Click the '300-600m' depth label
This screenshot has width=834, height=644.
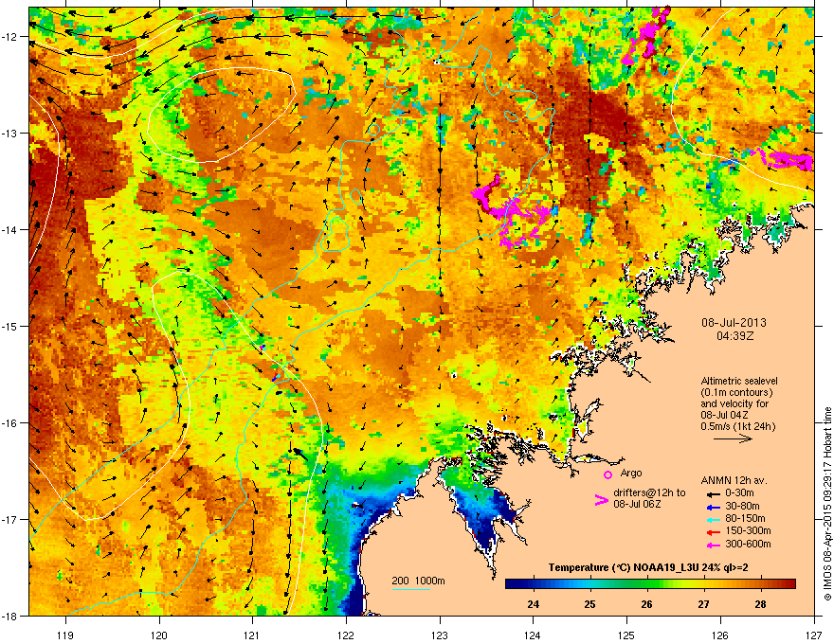(x=748, y=545)
